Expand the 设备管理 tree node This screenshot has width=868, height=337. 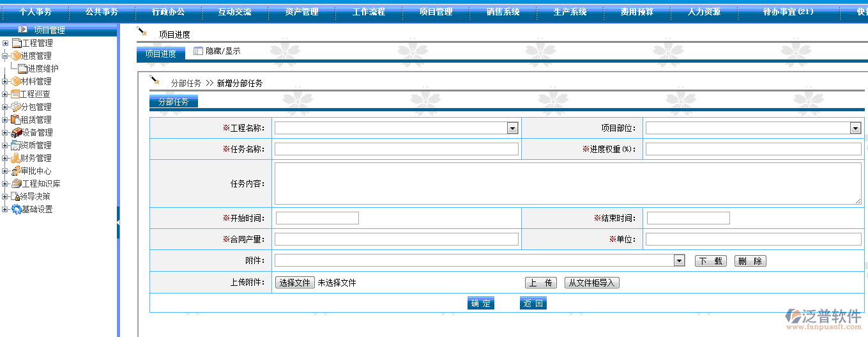5,132
